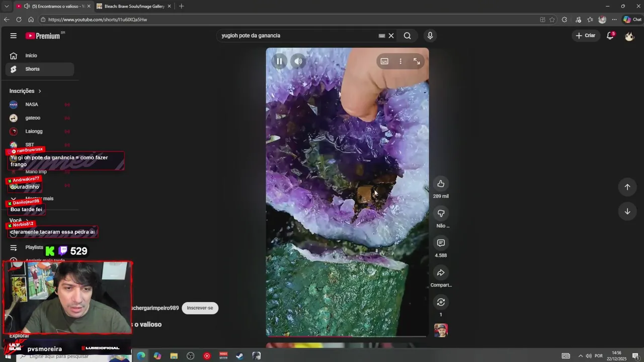Open the YouTube hamburger guide menu

(14, 36)
